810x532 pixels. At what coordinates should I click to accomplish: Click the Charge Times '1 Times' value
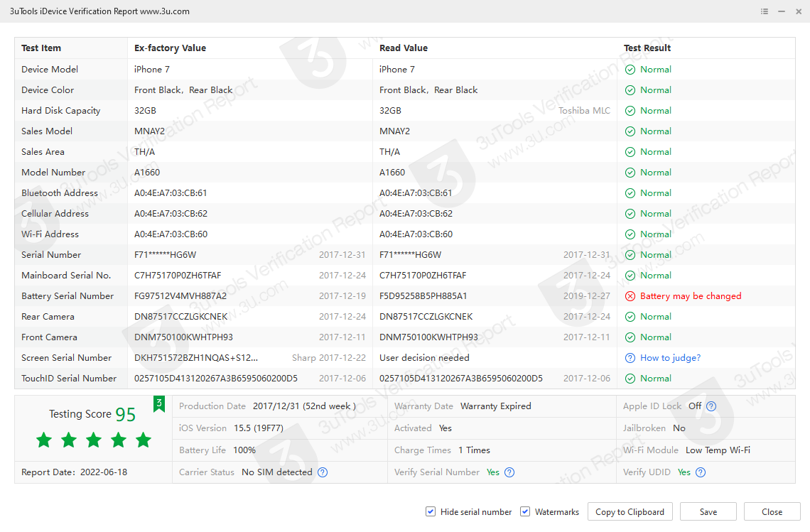click(474, 450)
